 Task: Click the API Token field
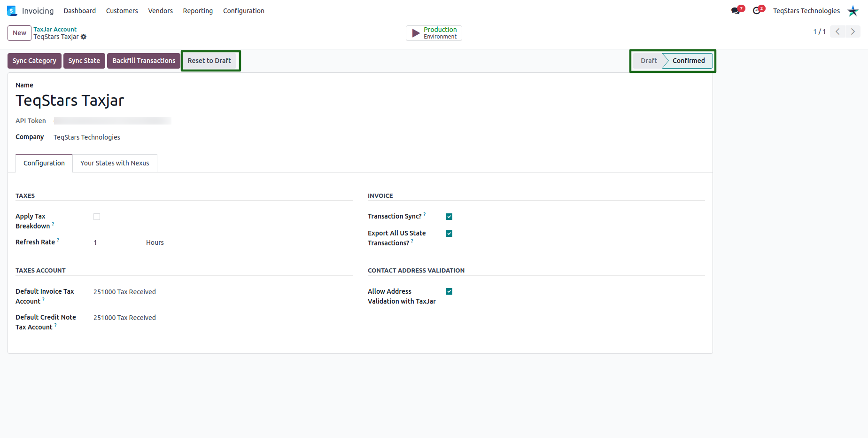(112, 121)
